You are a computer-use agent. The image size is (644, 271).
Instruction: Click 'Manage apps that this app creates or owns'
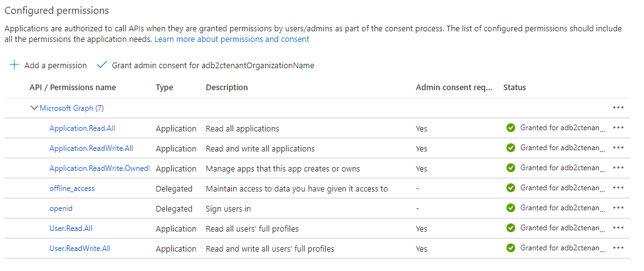coord(283,168)
